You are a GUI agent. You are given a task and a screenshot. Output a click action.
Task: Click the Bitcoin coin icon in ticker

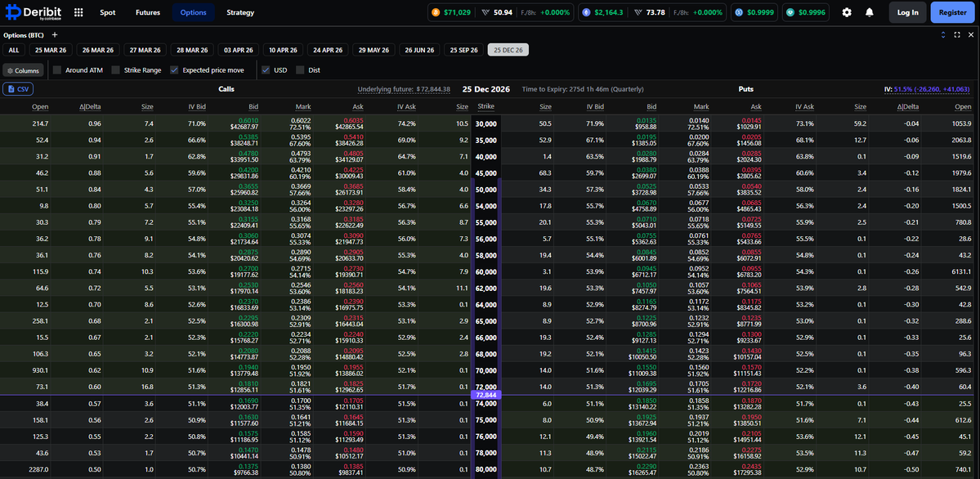coord(436,12)
